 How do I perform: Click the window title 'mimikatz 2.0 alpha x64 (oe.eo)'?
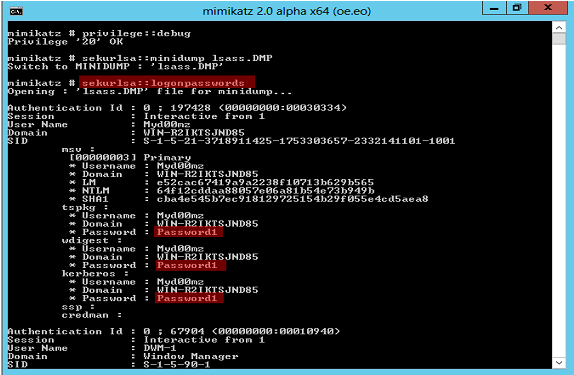287,11
